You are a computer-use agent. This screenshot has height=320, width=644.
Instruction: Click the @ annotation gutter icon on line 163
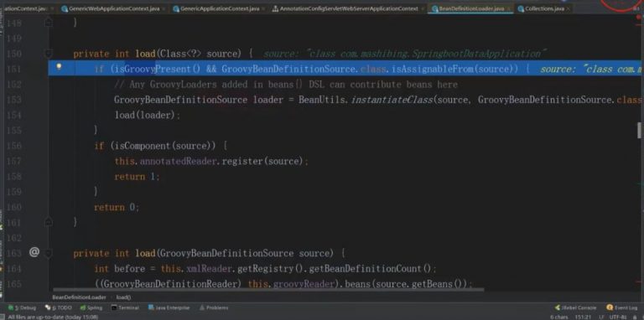point(34,252)
